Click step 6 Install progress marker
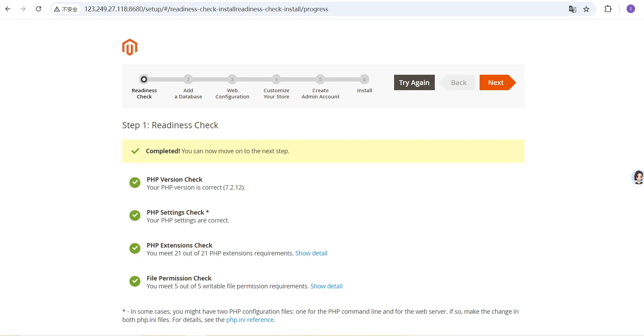The height and width of the screenshot is (336, 644). click(364, 80)
